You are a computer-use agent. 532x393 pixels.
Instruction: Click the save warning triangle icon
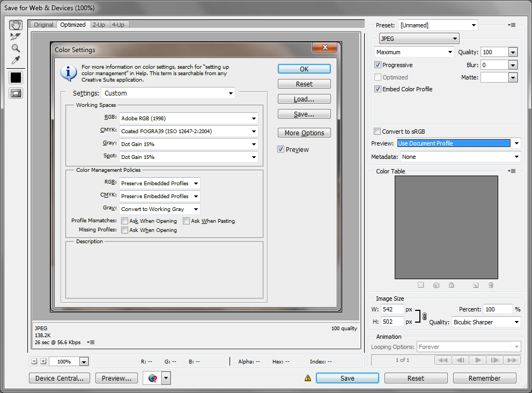click(308, 378)
